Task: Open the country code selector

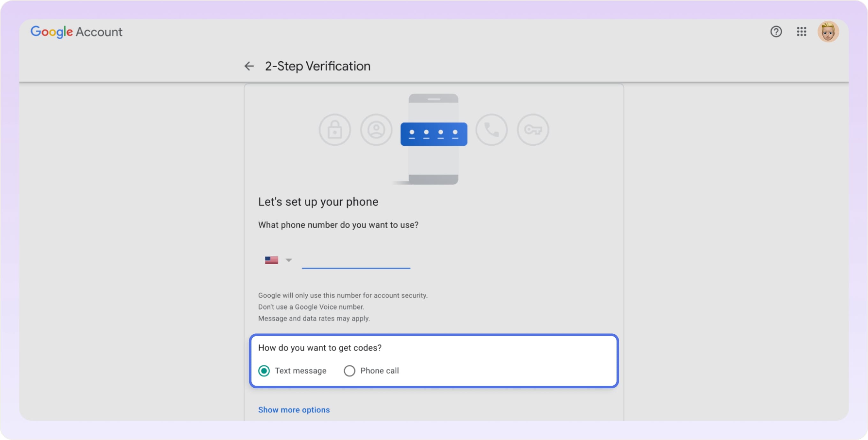Action: click(x=271, y=260)
